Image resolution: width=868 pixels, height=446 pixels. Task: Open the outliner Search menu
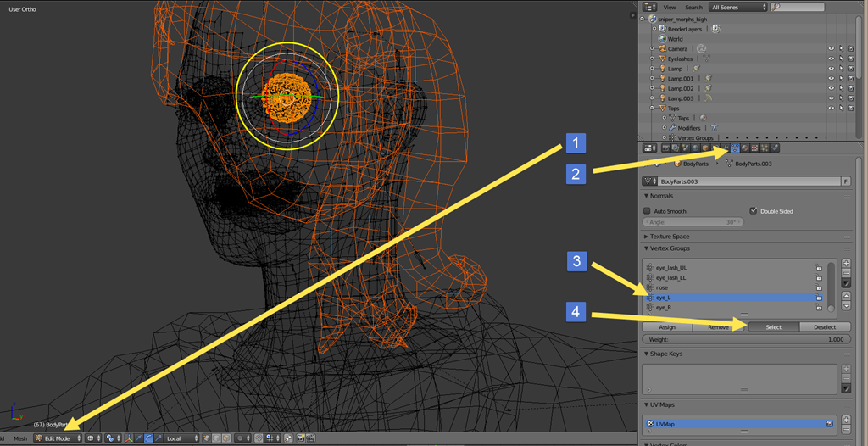click(x=693, y=7)
